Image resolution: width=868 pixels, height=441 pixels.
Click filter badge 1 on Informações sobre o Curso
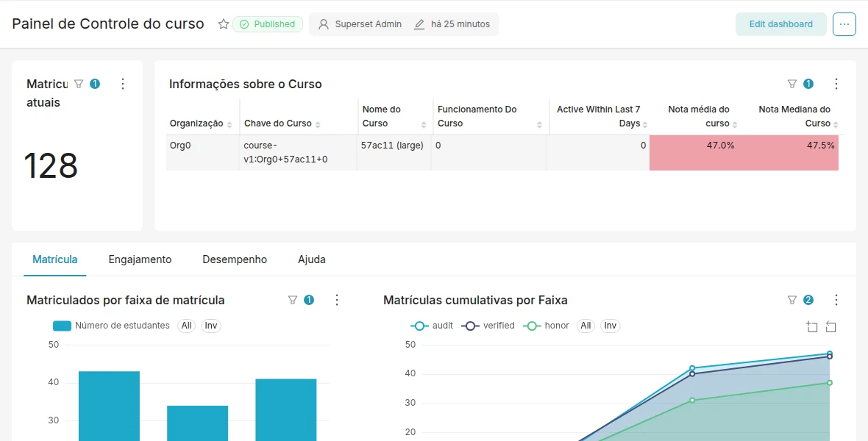(x=808, y=84)
